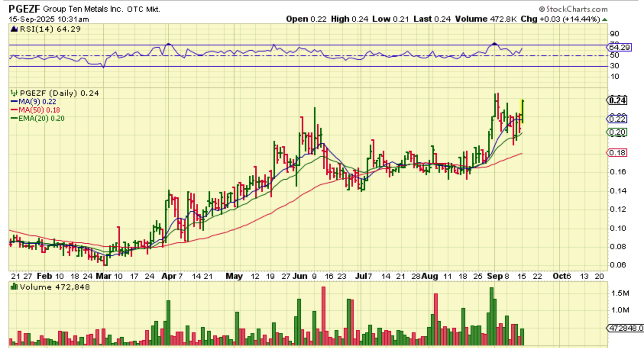Click the 0.16 price axis label
This screenshot has height=348, width=644.
[618, 172]
